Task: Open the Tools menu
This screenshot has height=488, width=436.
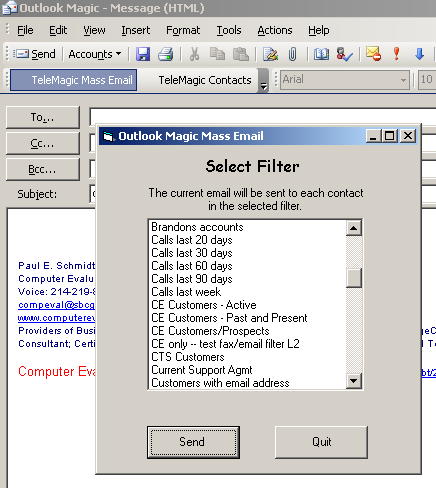Action: (229, 30)
